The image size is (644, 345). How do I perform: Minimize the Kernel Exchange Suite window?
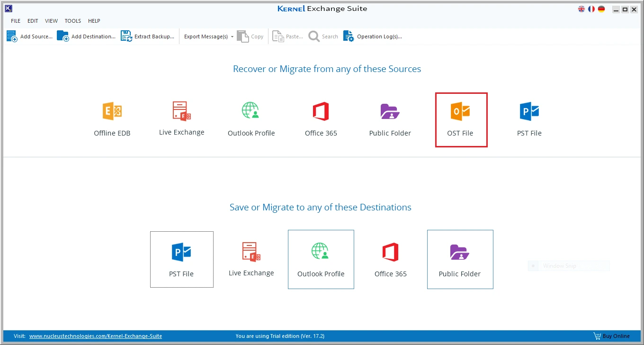616,9
